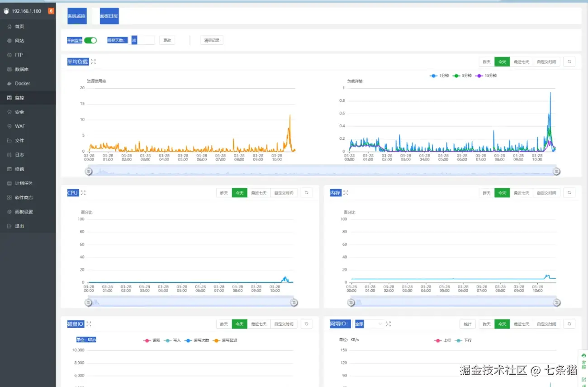
Task: Expand 磁盘IO chart to fullscreen
Action: [89, 324]
